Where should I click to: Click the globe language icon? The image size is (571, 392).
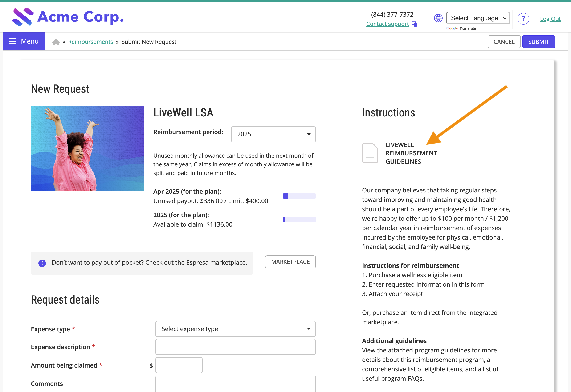[438, 18]
